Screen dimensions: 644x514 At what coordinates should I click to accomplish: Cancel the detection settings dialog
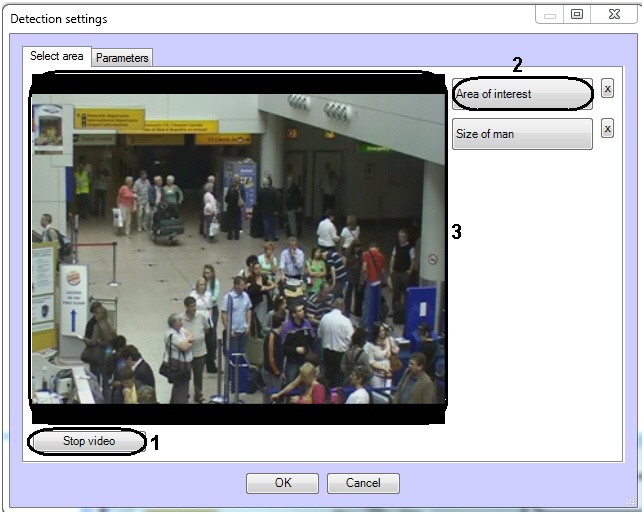[x=363, y=483]
